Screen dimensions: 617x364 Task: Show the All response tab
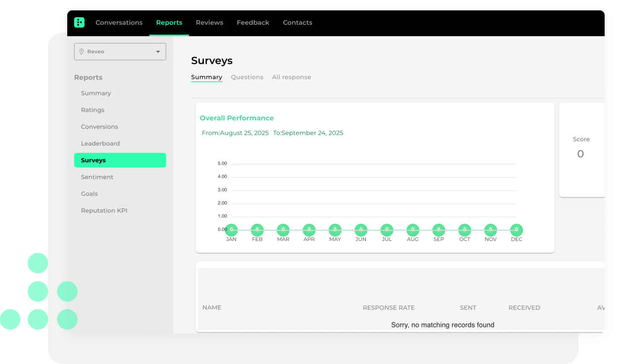pyautogui.click(x=291, y=77)
